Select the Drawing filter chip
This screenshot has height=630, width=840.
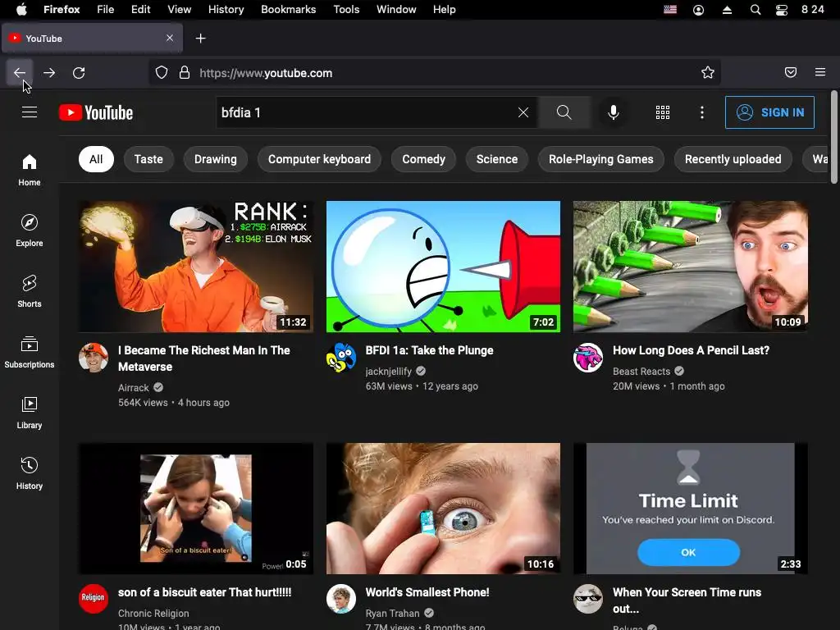[216, 159]
